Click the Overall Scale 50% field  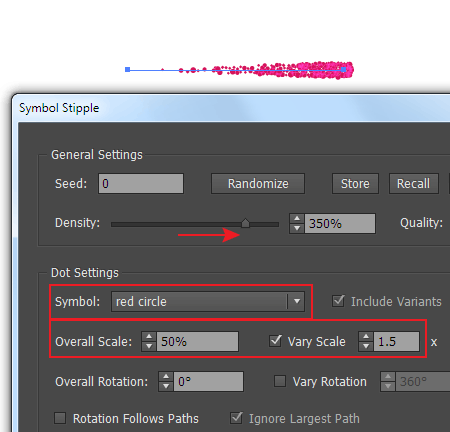(198, 341)
